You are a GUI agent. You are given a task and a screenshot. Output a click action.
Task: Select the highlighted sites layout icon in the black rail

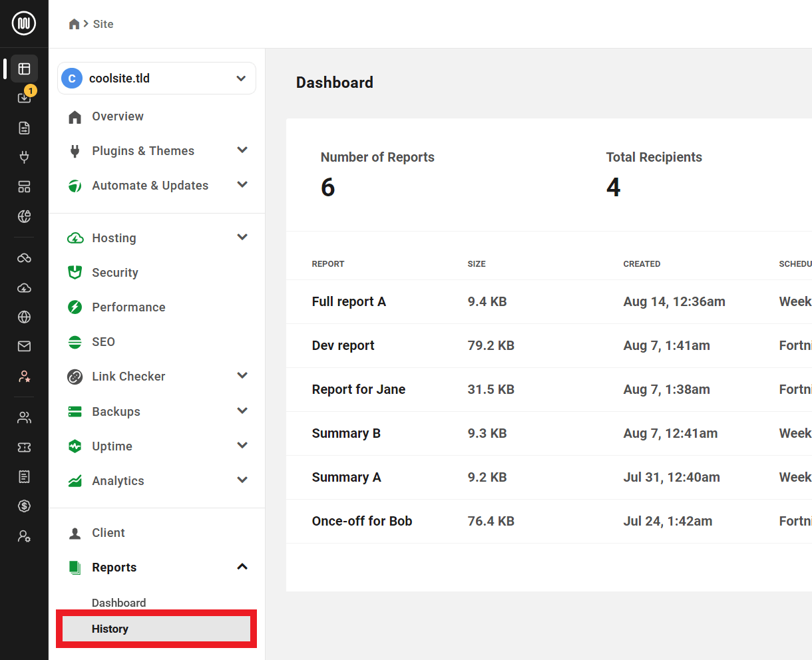[24, 69]
